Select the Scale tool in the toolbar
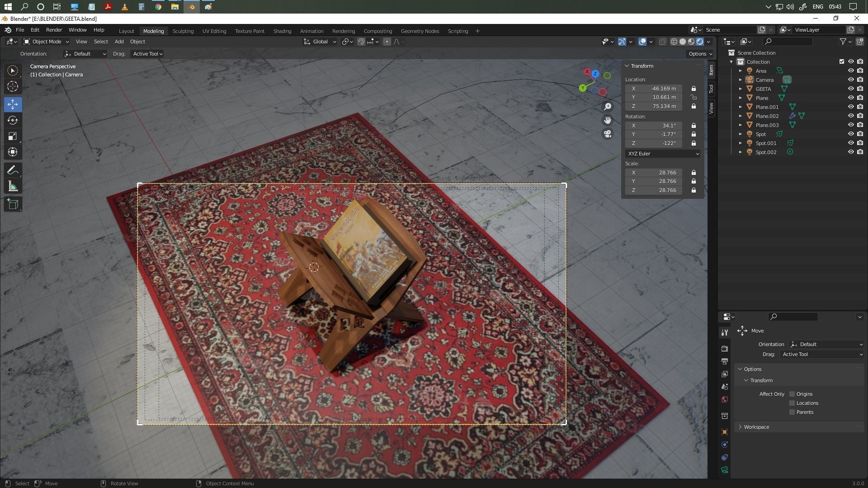868x488 pixels. pos(13,136)
